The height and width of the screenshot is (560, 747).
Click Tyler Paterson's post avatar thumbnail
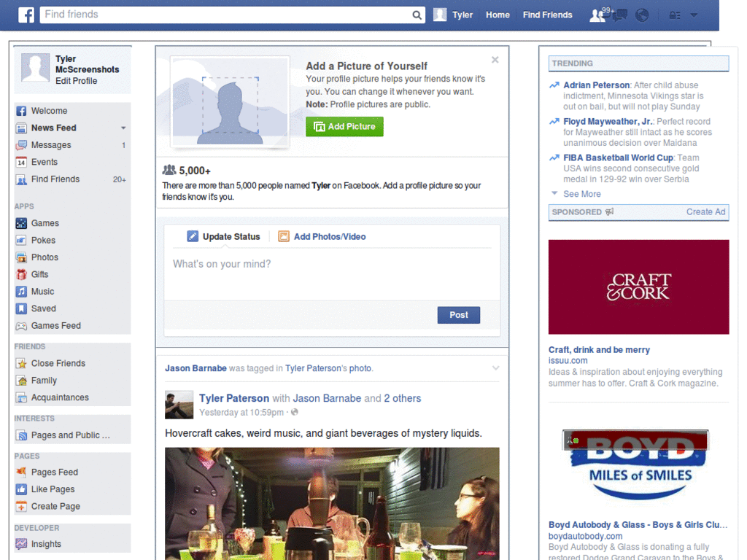click(179, 405)
